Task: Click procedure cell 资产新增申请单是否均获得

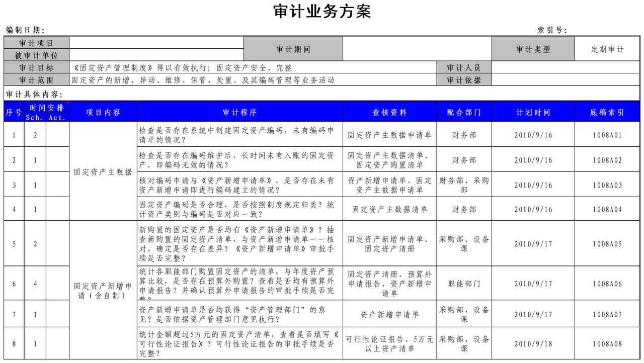Action: pyautogui.click(x=240, y=314)
